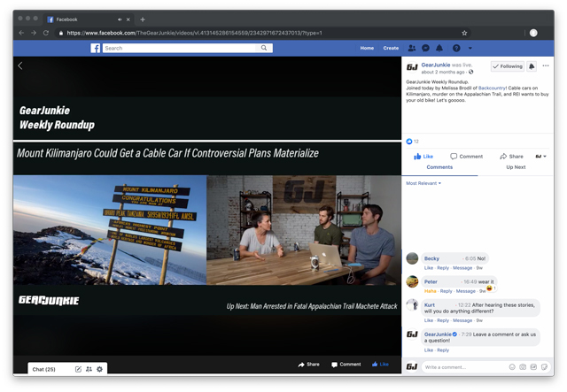Click the Facebook search field
This screenshot has height=392, width=567.
coord(181,48)
